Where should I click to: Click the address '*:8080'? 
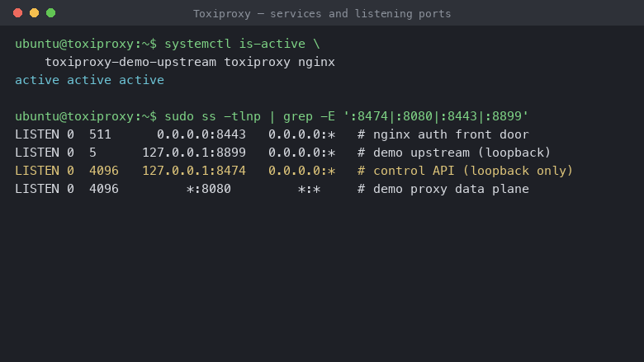click(209, 189)
